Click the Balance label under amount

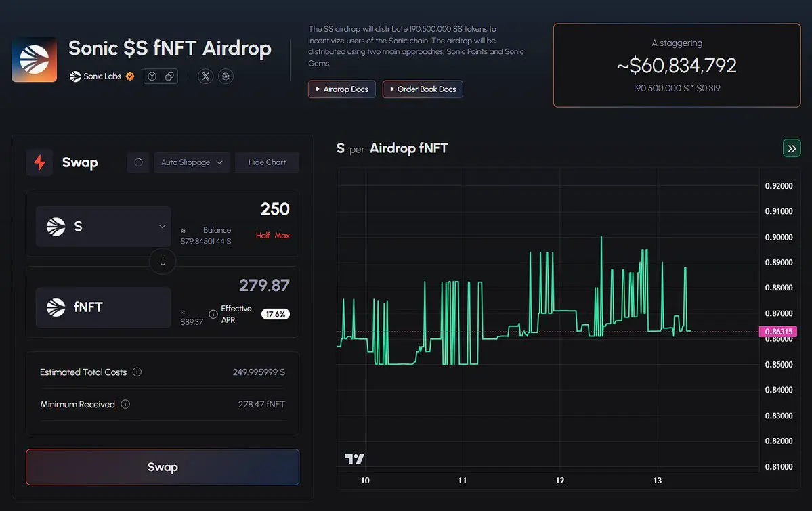pyautogui.click(x=217, y=230)
